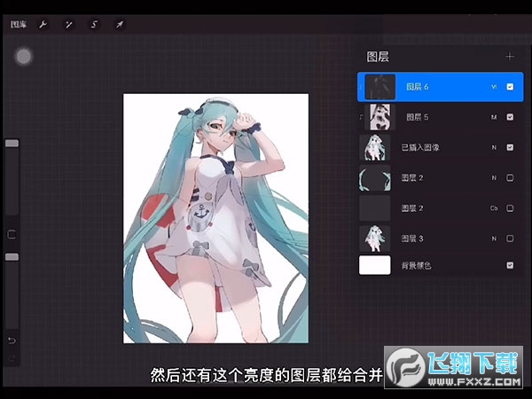This screenshot has height=399, width=532.
Task: Select the 背景颜色 layer label
Action: pyautogui.click(x=417, y=265)
